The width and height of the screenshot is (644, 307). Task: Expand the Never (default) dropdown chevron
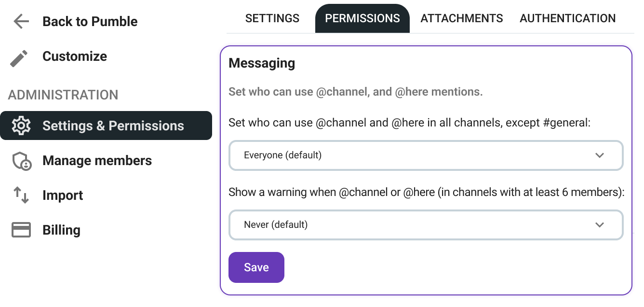[600, 225]
